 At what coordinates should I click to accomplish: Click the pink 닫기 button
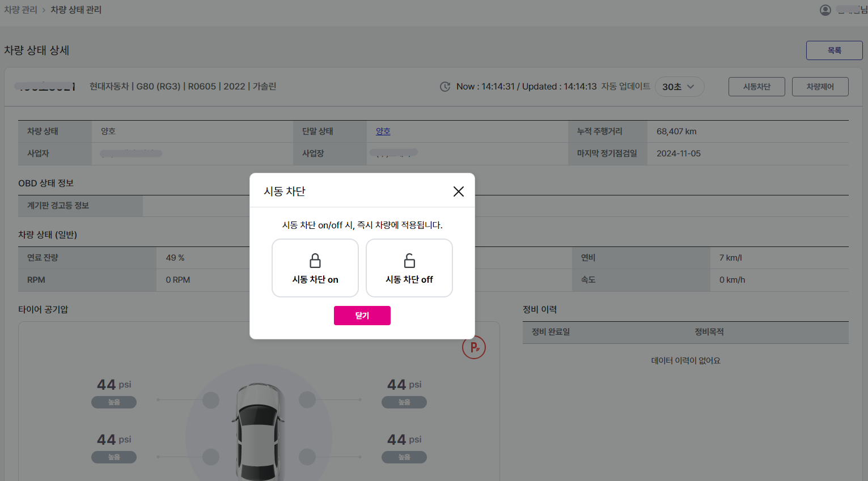tap(362, 316)
